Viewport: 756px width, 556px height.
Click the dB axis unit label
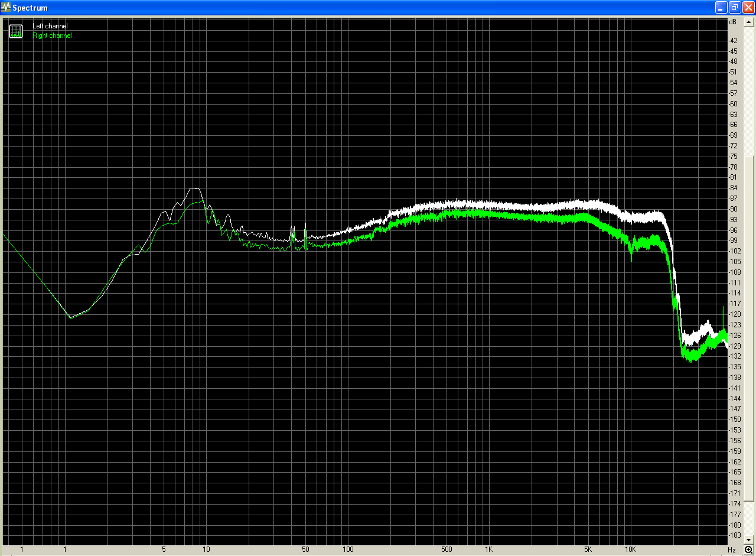click(733, 22)
